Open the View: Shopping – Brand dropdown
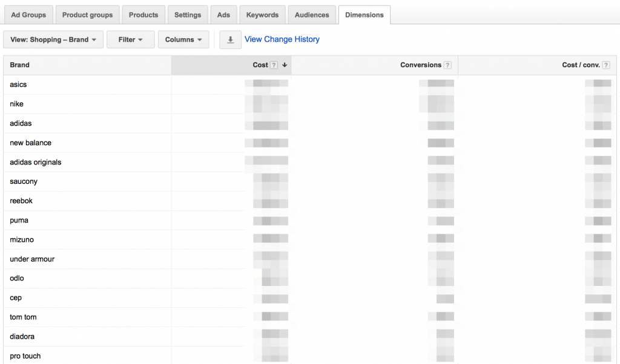This screenshot has height=364, width=620. [x=53, y=40]
